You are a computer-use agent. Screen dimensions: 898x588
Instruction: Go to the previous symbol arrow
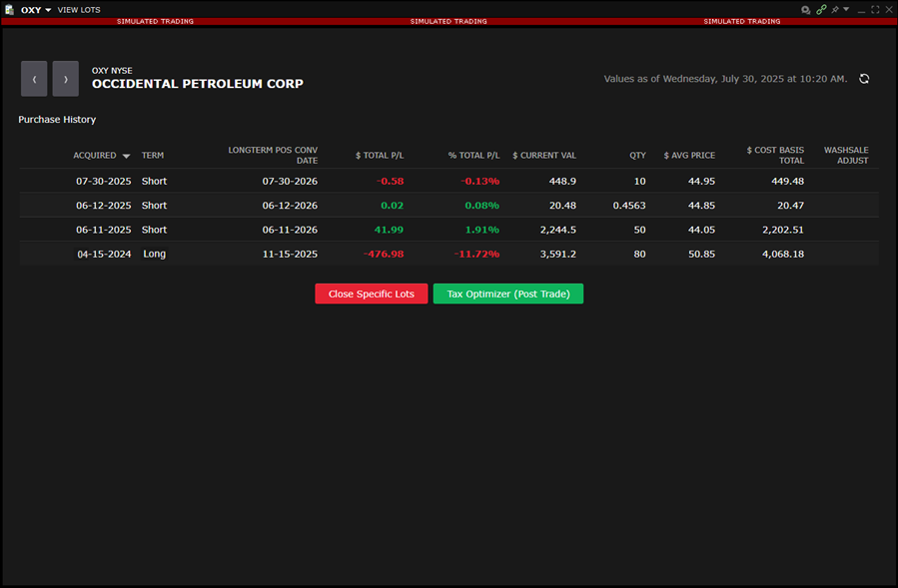pyautogui.click(x=34, y=79)
